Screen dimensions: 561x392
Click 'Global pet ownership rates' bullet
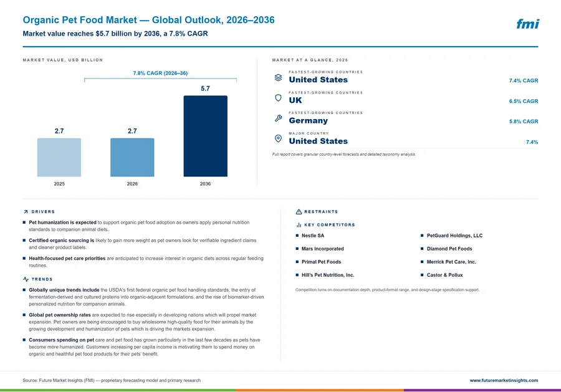coord(60,315)
